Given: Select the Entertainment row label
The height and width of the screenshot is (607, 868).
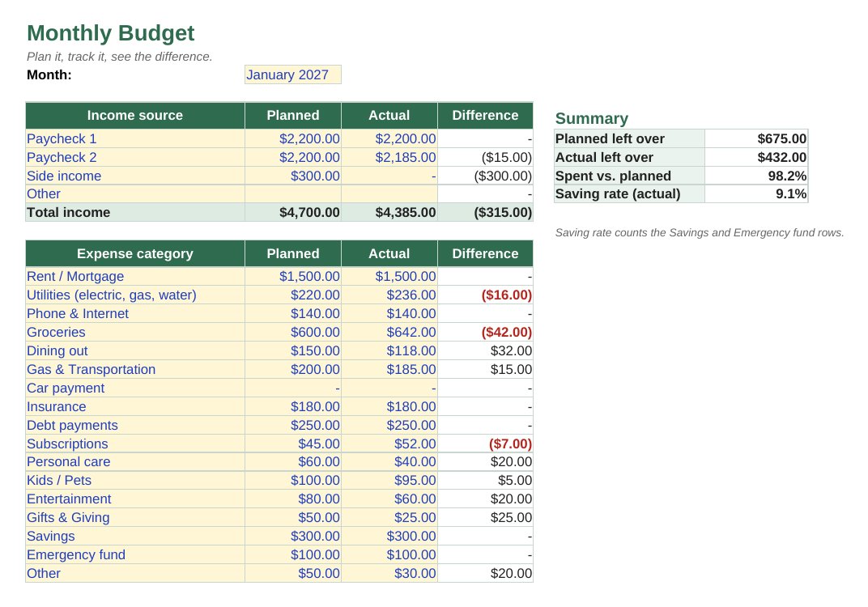Looking at the screenshot, I should click(135, 499).
